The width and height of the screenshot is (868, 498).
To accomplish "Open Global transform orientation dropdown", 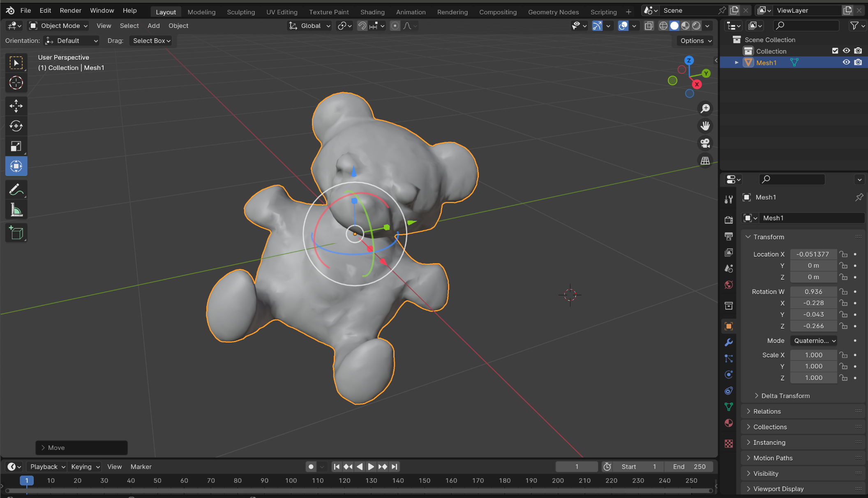I will [309, 26].
